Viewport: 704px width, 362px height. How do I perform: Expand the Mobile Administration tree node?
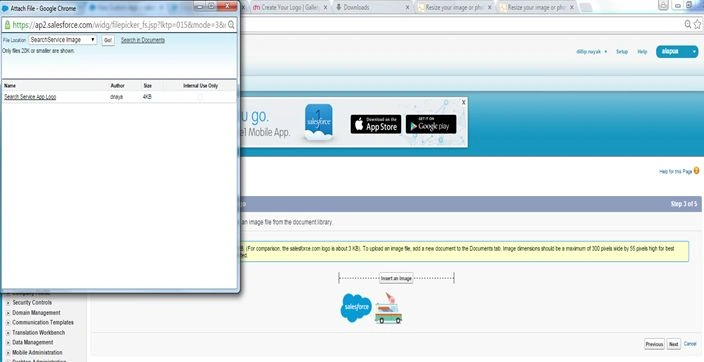pos(8,353)
